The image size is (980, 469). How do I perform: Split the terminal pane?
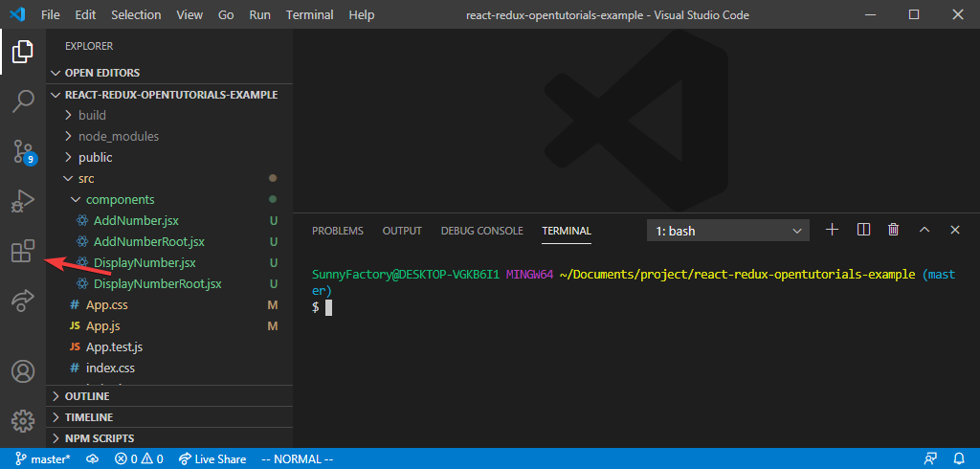click(864, 230)
